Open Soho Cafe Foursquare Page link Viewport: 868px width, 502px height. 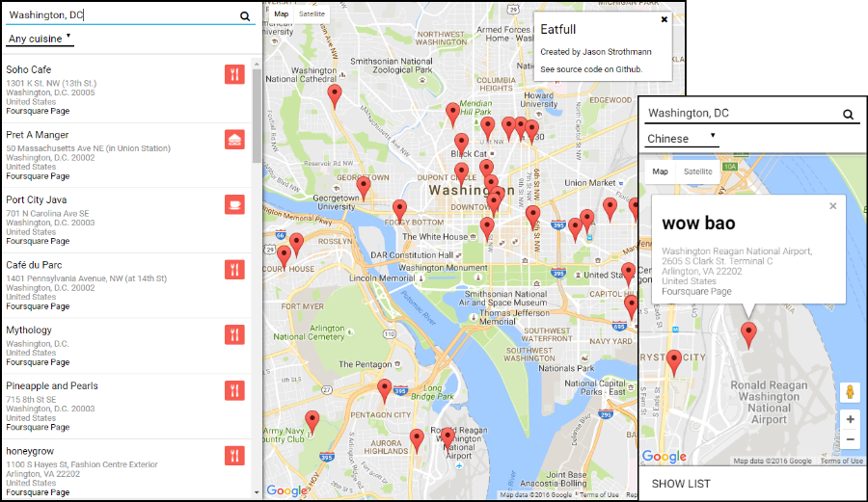[38, 111]
